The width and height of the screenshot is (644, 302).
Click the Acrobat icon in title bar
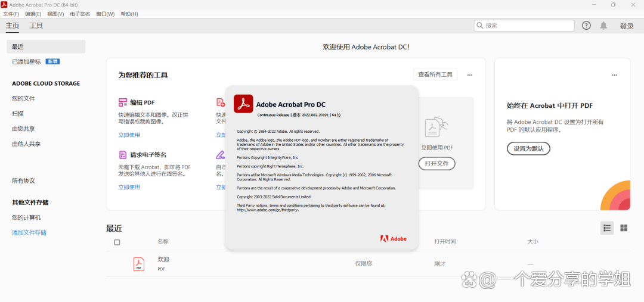pyautogui.click(x=5, y=5)
